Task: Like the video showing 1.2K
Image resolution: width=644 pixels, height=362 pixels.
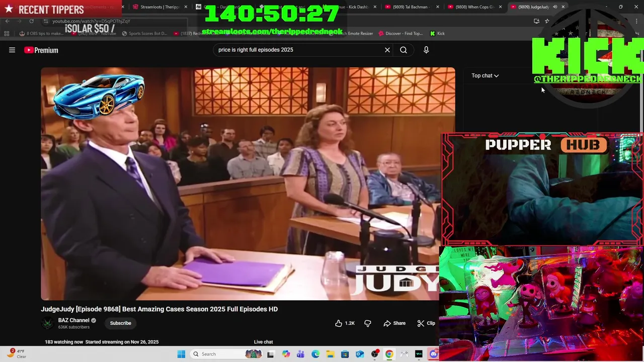Action: 345,323
